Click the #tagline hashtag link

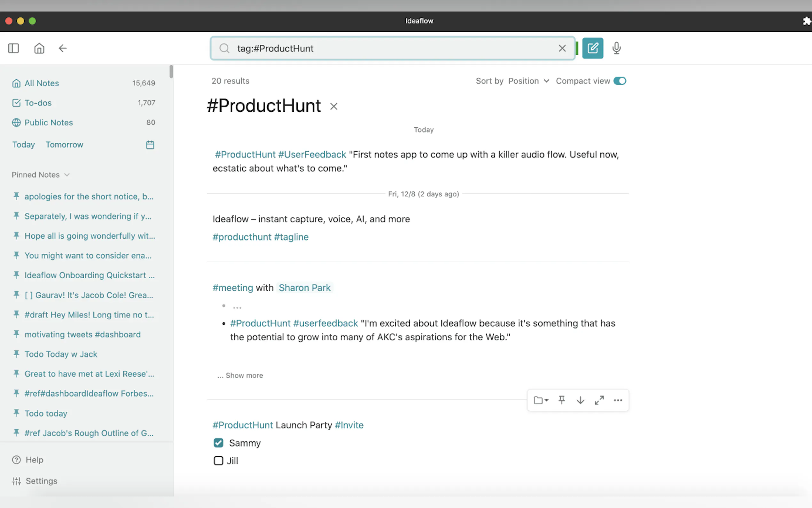[x=291, y=237]
